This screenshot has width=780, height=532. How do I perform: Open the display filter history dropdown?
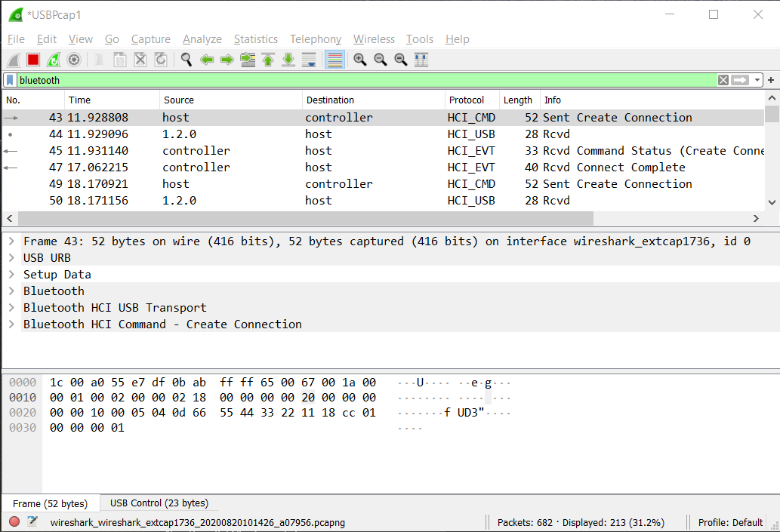tap(757, 80)
